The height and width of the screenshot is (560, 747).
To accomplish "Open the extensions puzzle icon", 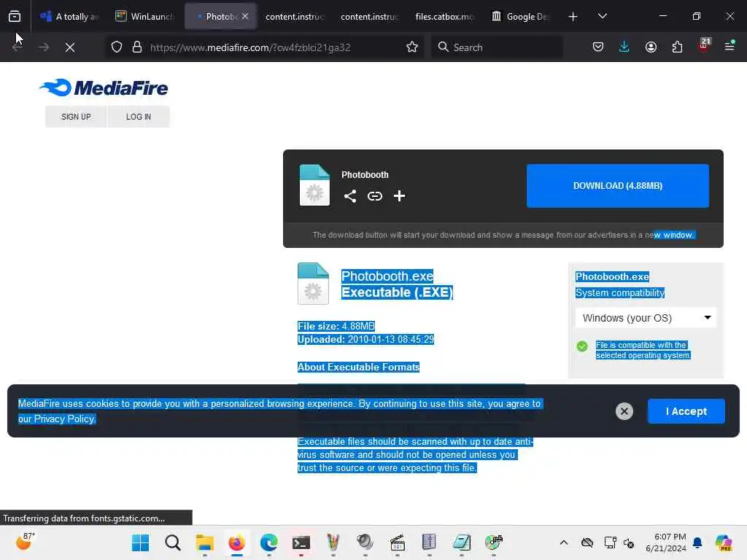I will (x=677, y=47).
